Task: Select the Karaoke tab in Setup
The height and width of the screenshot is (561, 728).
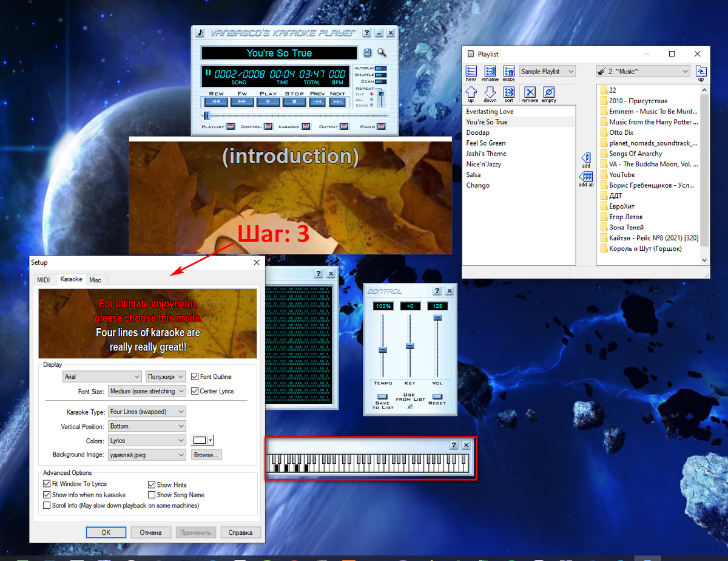Action: pyautogui.click(x=71, y=279)
